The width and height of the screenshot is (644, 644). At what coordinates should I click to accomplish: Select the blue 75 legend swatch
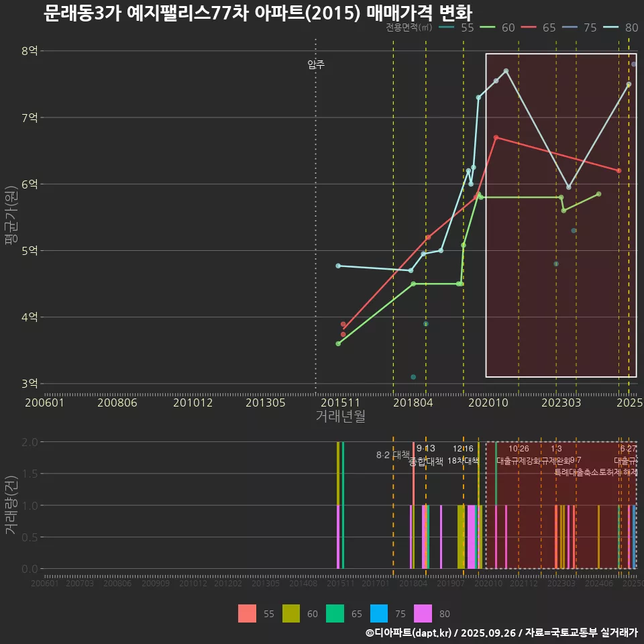point(379,613)
